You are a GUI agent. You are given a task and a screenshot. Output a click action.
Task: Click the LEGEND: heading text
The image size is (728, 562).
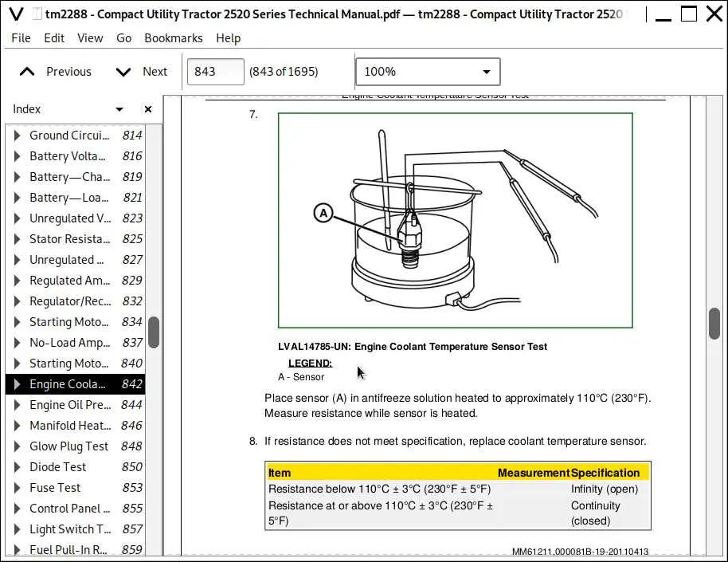tap(310, 363)
